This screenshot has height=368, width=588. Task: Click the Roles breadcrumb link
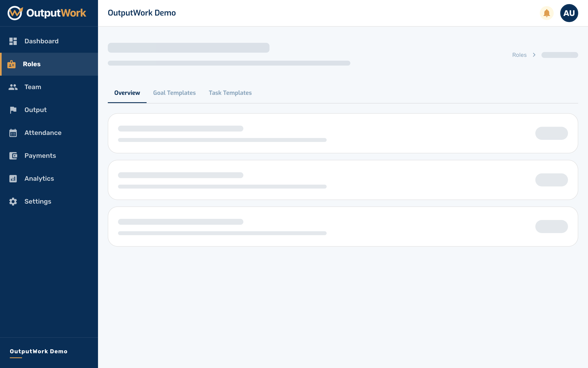519,55
